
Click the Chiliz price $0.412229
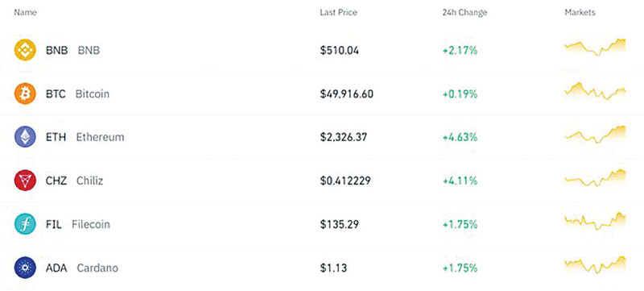point(345,181)
